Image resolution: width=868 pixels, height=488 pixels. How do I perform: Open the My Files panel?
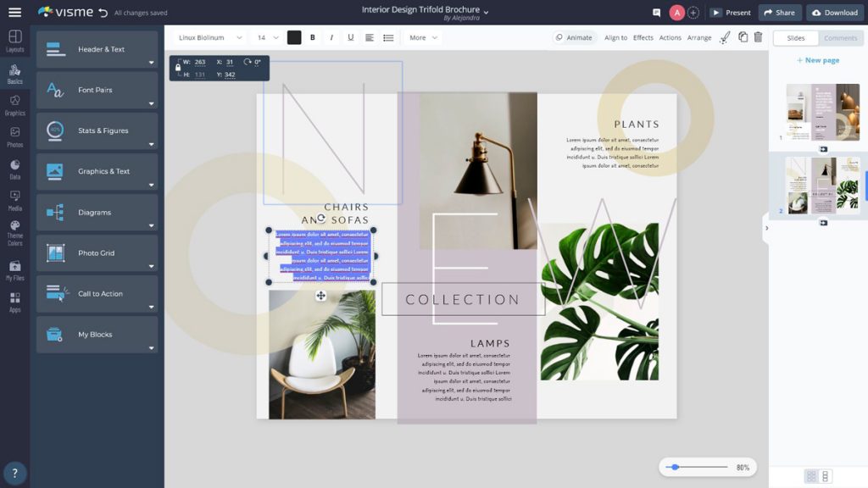tap(14, 267)
